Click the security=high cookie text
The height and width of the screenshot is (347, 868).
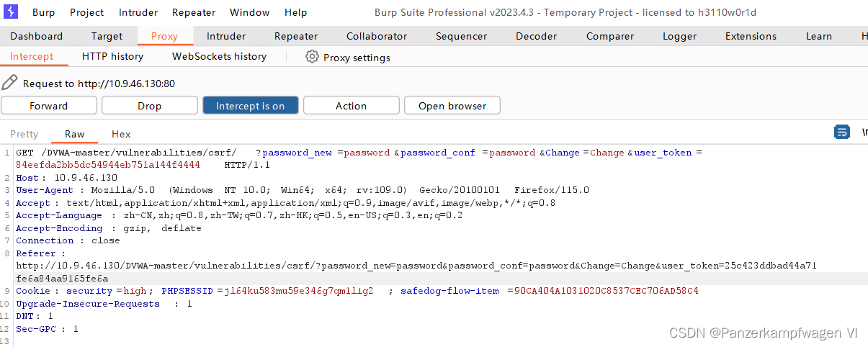[107, 291]
